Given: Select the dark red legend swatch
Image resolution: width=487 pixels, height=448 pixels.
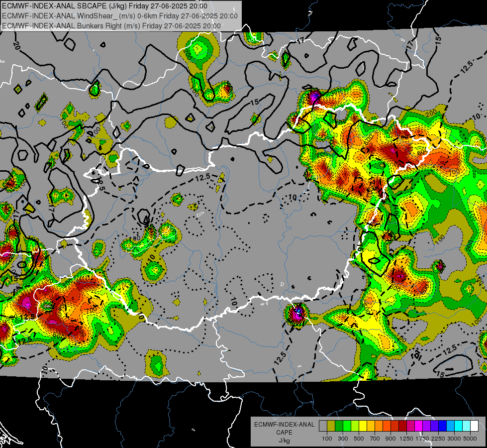Looking at the screenshot, I should click(402, 426).
